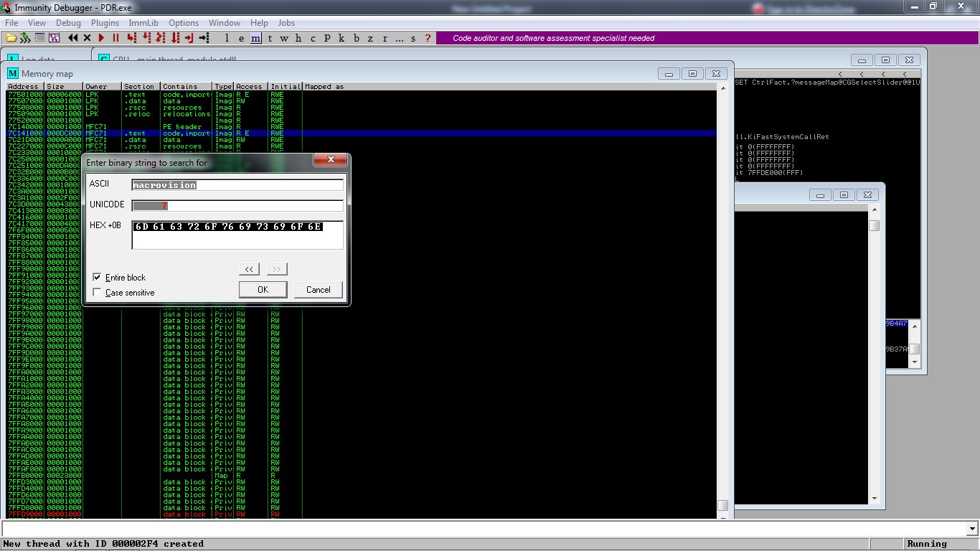980x551 pixels.
Task: Show Run trace with 'r' button
Action: click(385, 38)
